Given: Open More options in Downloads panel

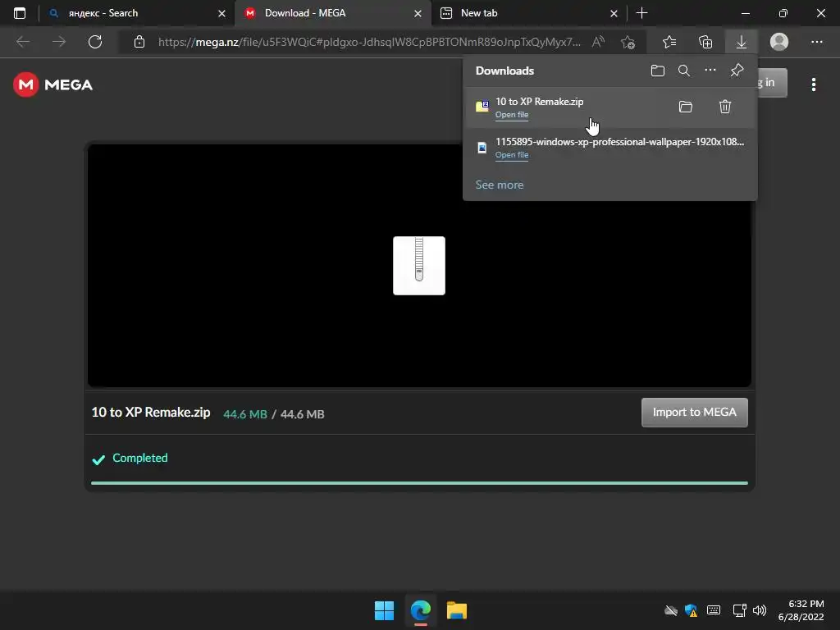Looking at the screenshot, I should (710, 71).
